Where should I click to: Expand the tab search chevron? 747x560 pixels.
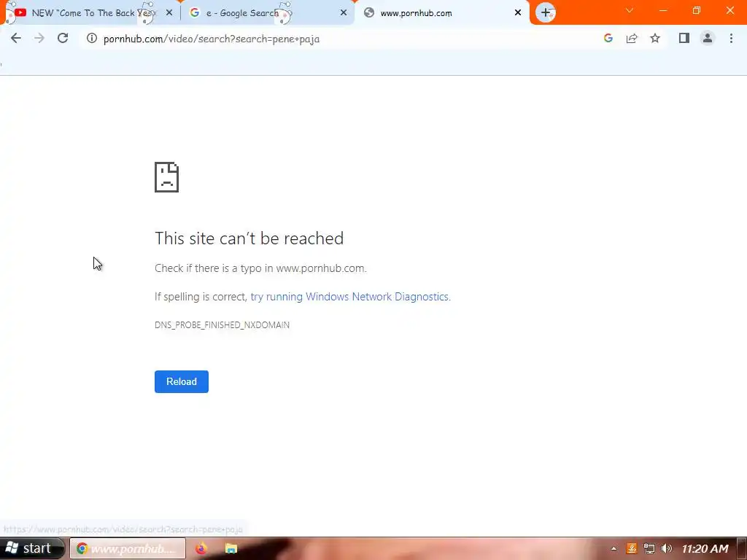pyautogui.click(x=630, y=10)
